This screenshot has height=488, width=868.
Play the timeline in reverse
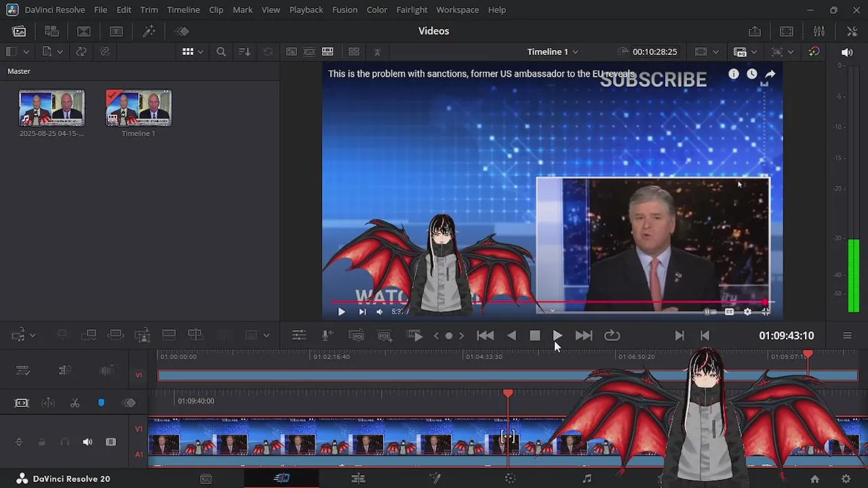(x=512, y=335)
